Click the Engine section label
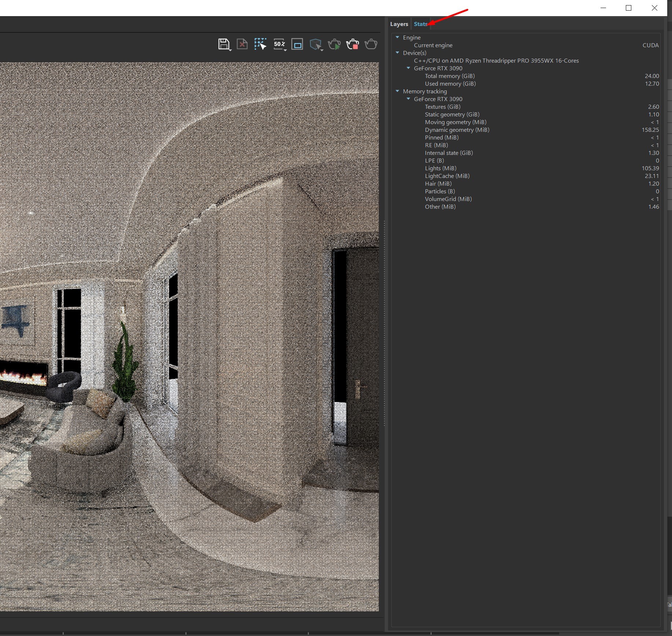 pyautogui.click(x=411, y=37)
